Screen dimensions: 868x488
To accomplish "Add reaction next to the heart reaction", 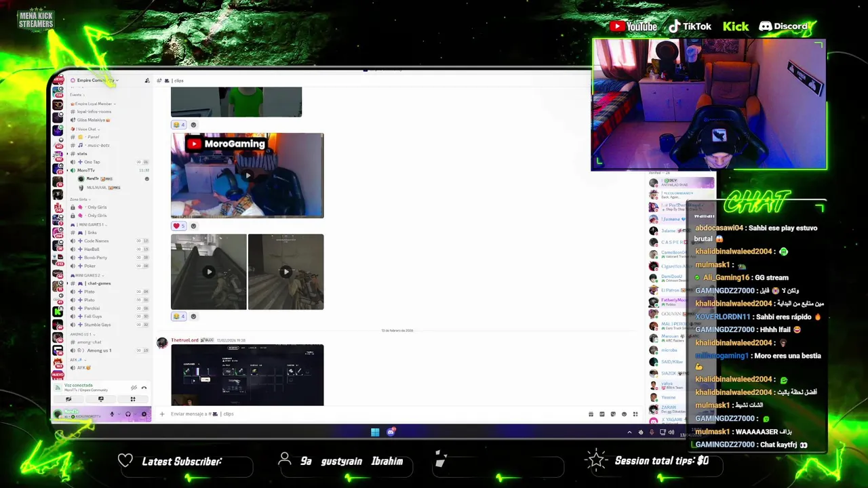I will pyautogui.click(x=193, y=226).
